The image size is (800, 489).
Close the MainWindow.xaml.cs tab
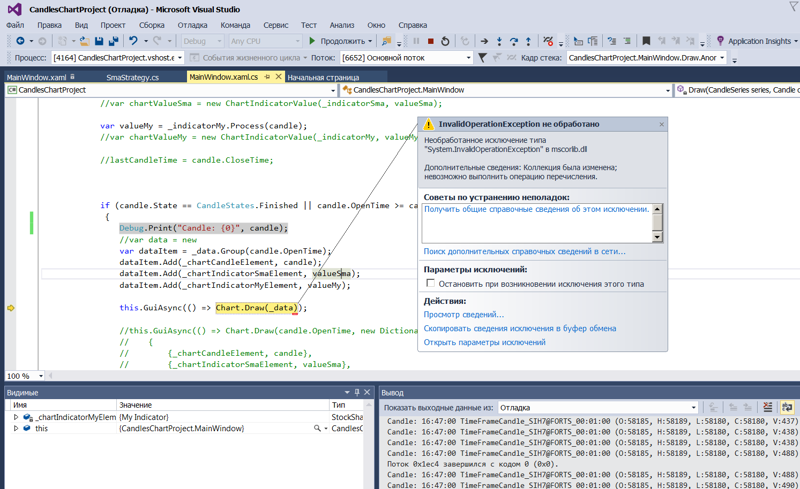pos(279,77)
